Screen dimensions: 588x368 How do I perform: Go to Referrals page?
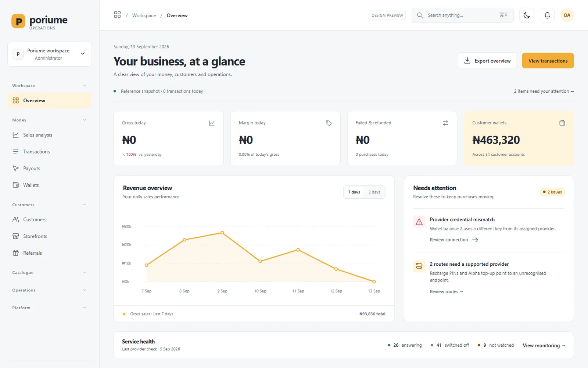tap(50, 253)
